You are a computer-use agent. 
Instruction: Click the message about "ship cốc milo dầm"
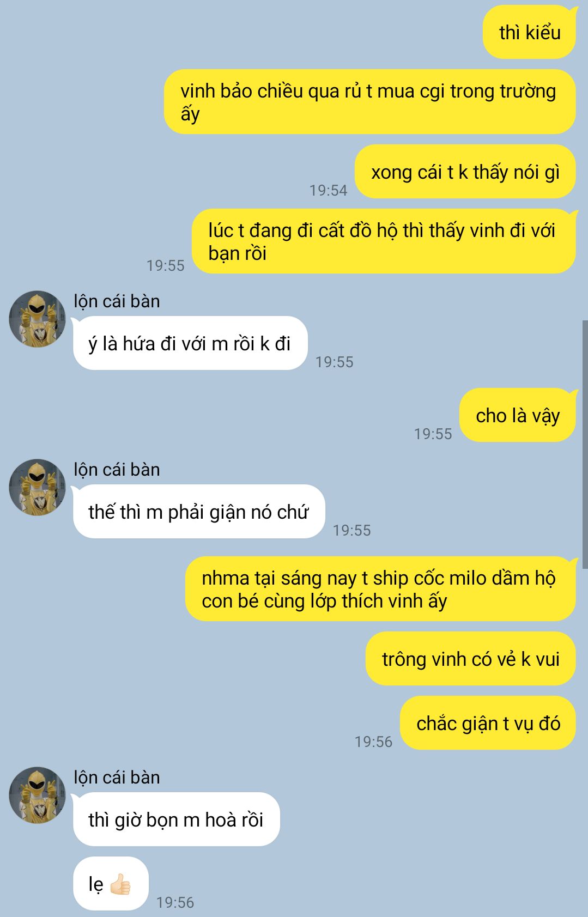381,589
